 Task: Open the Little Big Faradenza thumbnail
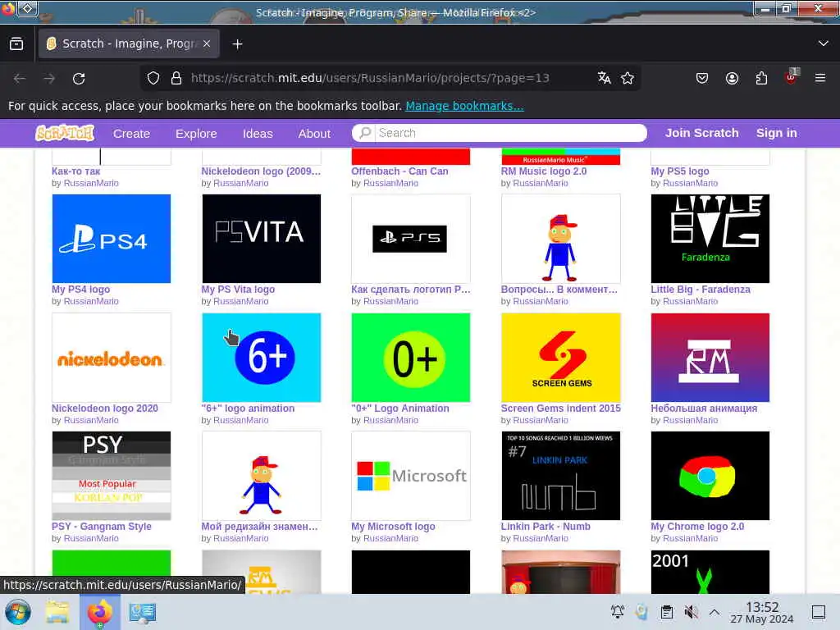tap(710, 239)
